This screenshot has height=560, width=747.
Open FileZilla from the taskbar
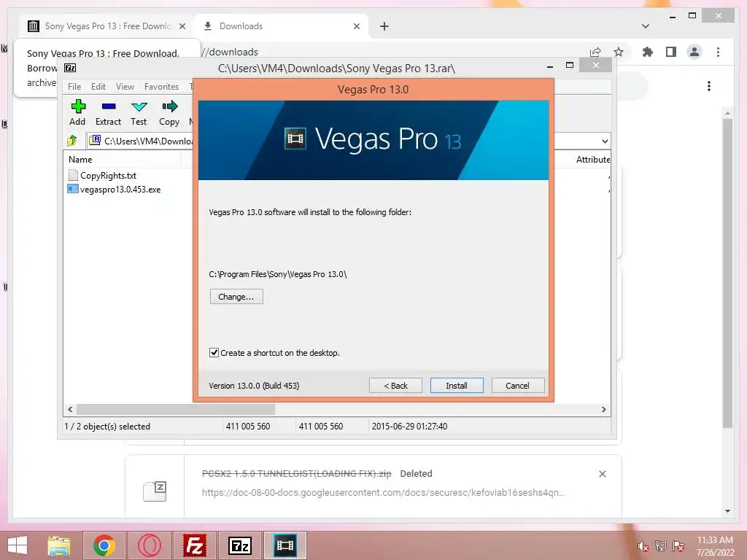click(x=195, y=545)
